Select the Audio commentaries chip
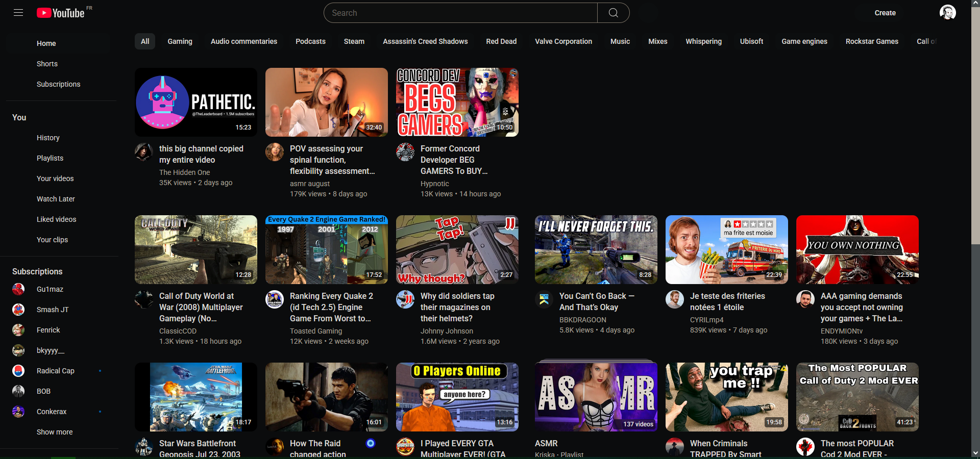980x459 pixels. tap(244, 41)
